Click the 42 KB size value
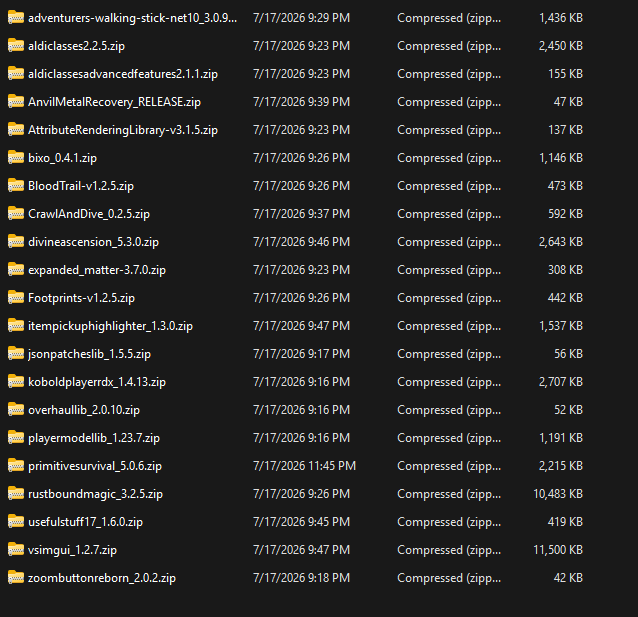 [x=568, y=578]
